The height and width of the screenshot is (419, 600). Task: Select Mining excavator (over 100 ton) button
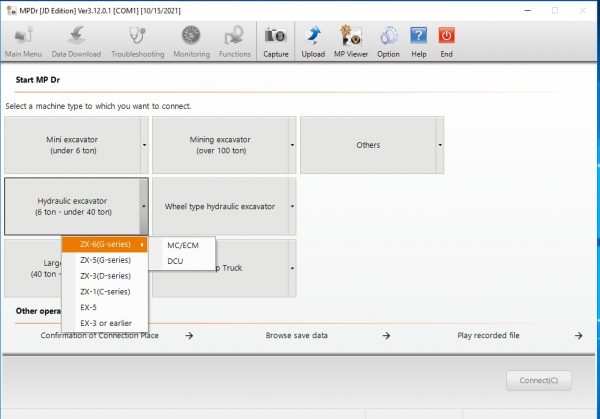click(x=220, y=145)
